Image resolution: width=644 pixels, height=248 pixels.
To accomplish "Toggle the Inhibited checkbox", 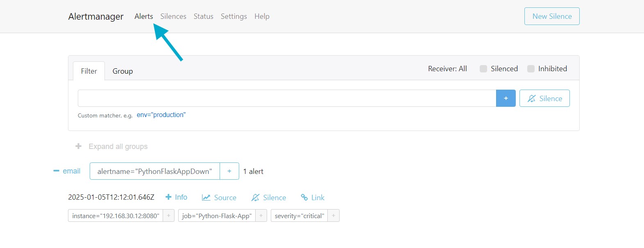I will click(531, 69).
